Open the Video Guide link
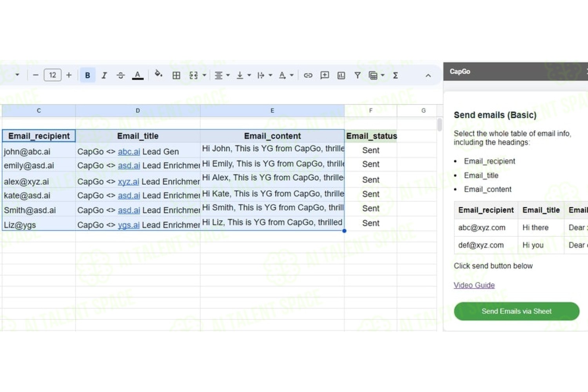This screenshot has height=392, width=588. 474,285
